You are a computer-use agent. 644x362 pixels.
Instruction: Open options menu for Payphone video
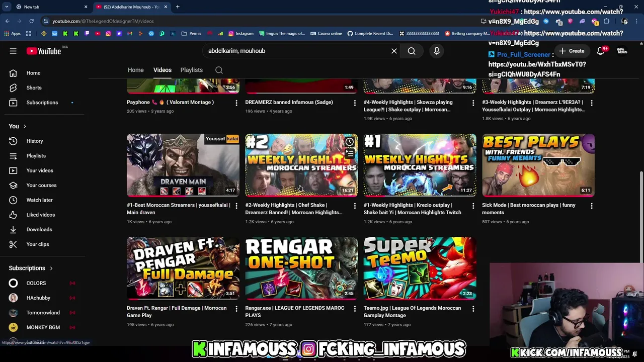(236, 103)
